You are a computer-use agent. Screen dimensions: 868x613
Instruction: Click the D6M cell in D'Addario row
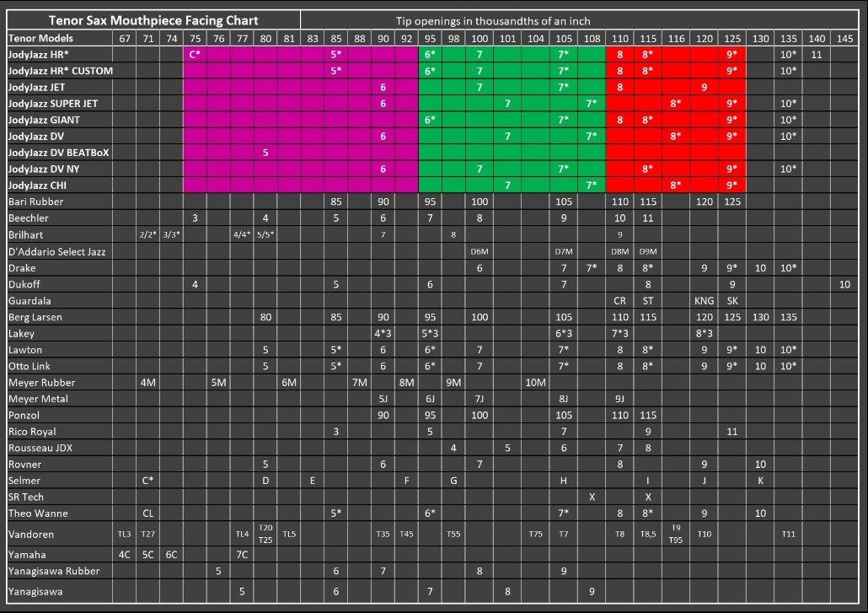point(480,252)
